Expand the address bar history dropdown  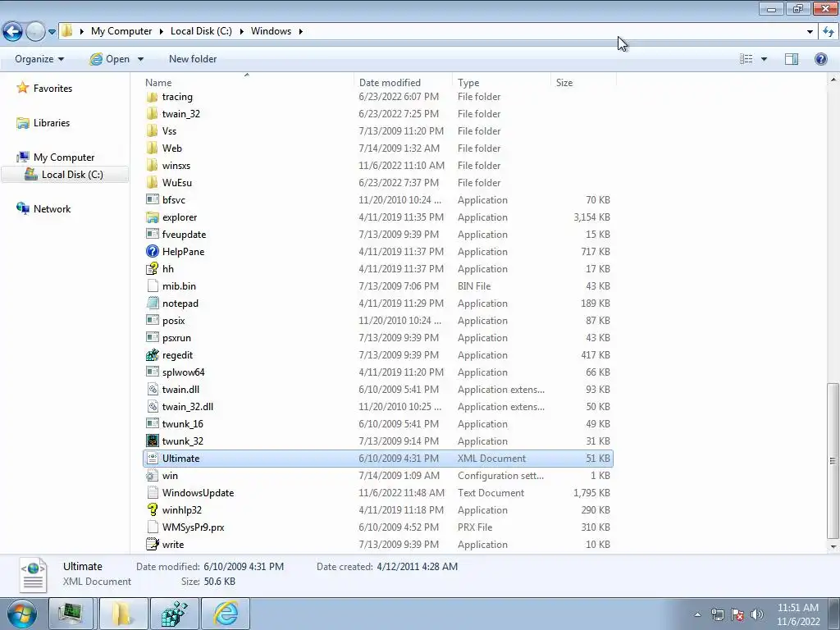[810, 32]
